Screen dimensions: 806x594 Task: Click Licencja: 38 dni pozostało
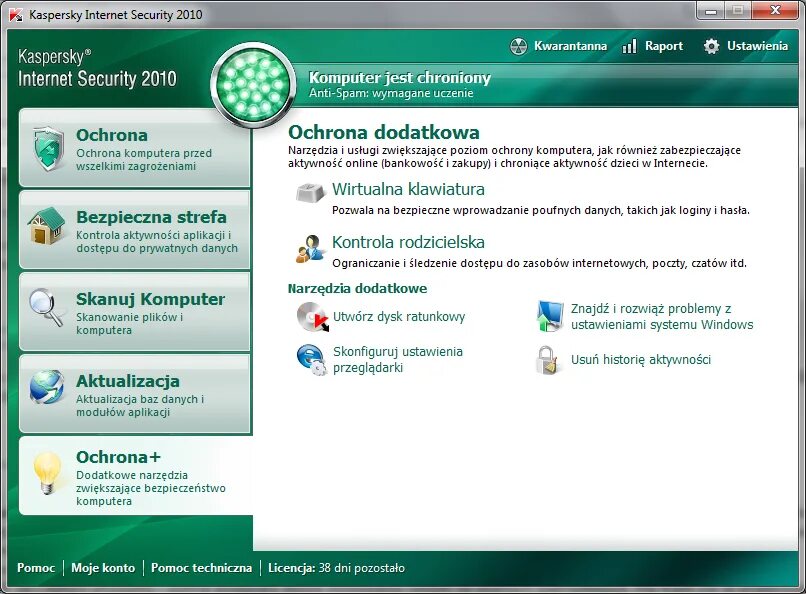coord(336,568)
